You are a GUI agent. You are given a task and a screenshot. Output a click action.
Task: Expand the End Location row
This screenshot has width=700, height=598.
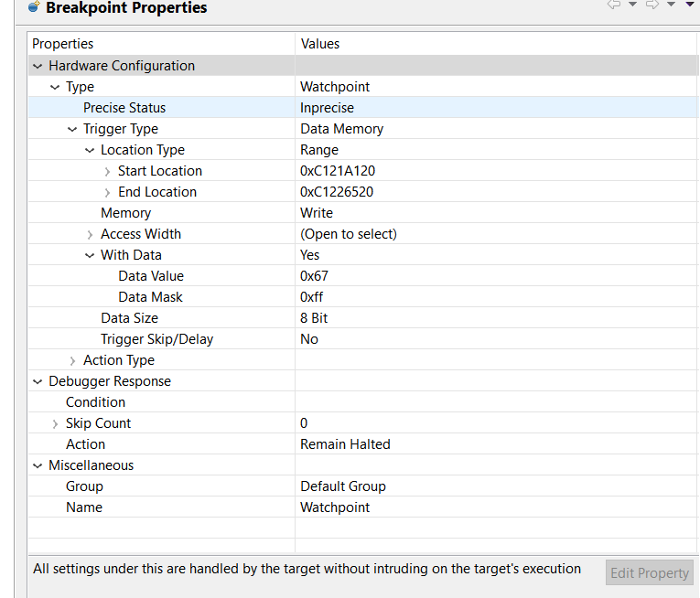[x=107, y=192]
